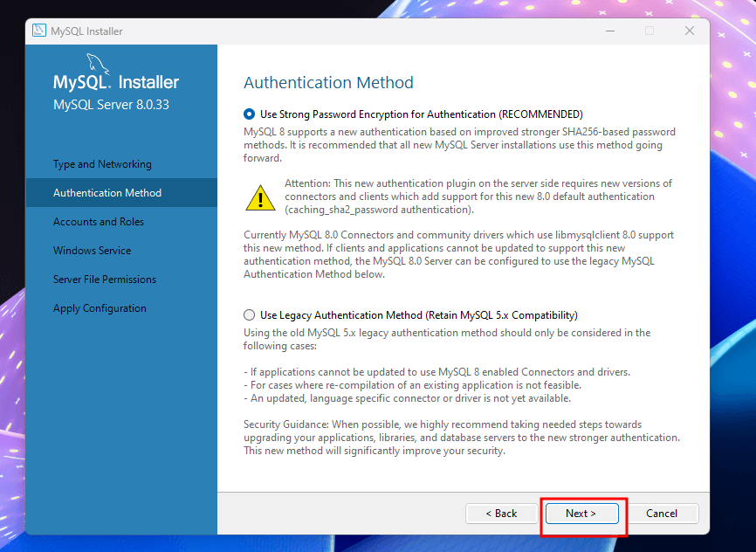Close the MySQL Installer window
This screenshot has height=552, width=756.
690,31
